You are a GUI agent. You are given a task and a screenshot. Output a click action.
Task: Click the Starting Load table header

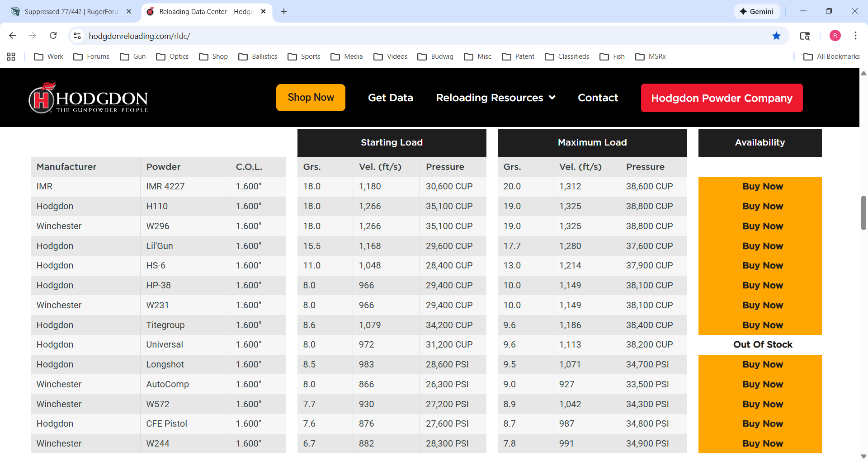coord(392,143)
